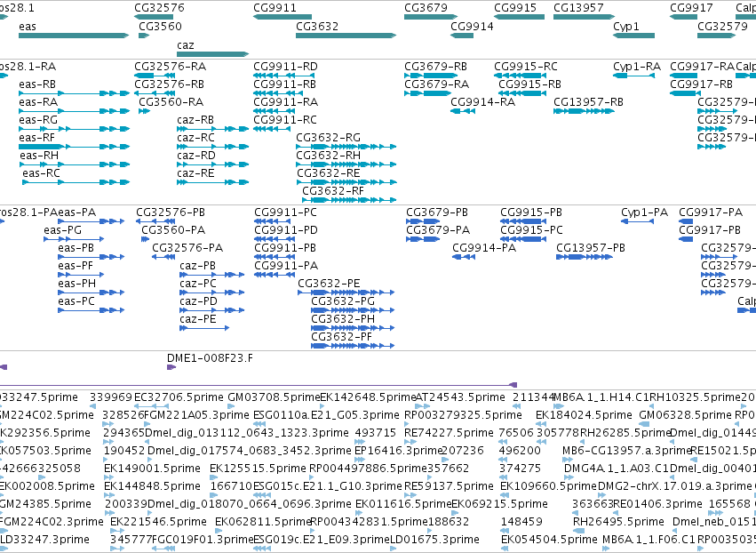This screenshot has width=756, height=553.
Task: Click transcript label eas-RB
Action: pyautogui.click(x=37, y=84)
